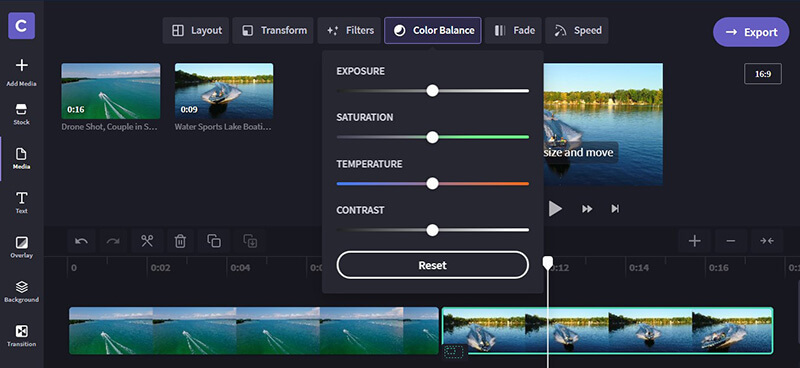This screenshot has width=800, height=368.
Task: Zoom in on the timeline with plus
Action: (x=694, y=241)
